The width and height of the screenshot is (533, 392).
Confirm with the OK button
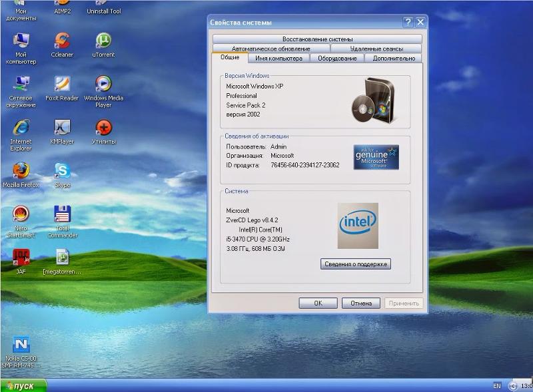pyautogui.click(x=318, y=303)
